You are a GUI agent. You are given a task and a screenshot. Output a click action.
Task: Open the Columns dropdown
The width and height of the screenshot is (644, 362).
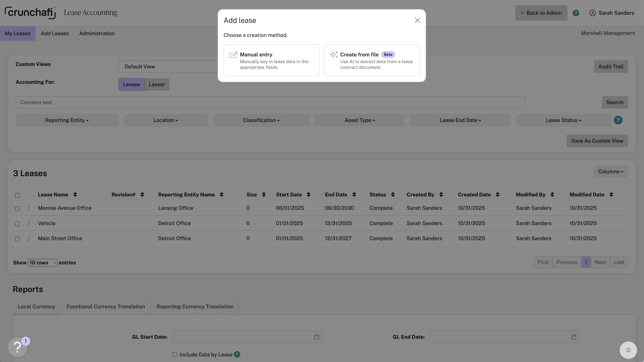click(x=610, y=171)
